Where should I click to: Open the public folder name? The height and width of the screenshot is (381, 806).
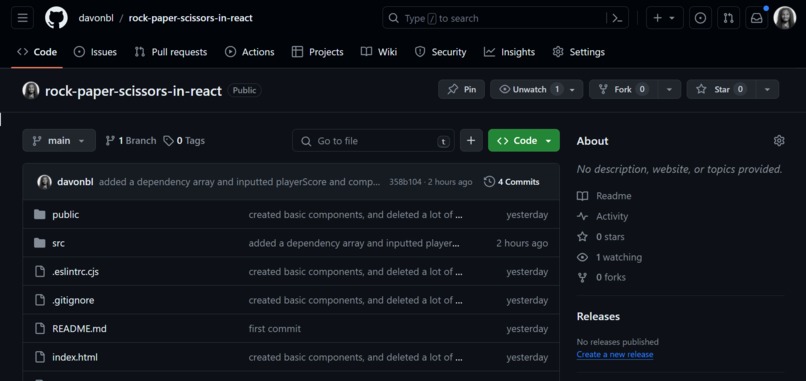click(x=65, y=214)
